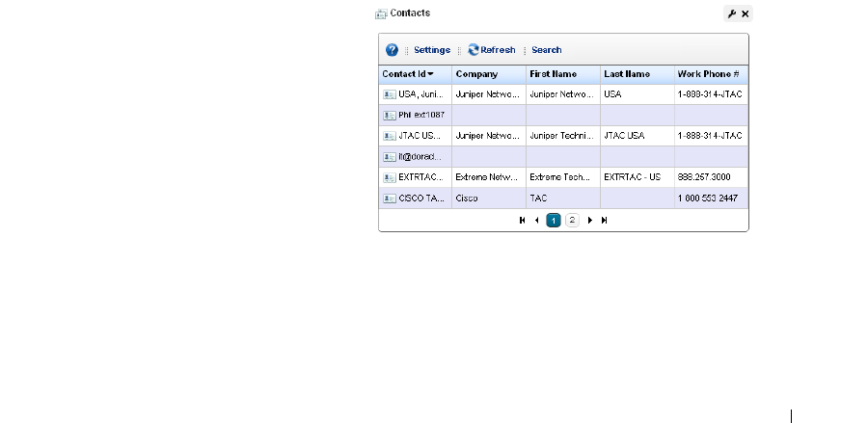Click the Contacts portlet title icon
Image resolution: width=868 pixels, height=423 pixels.
(x=381, y=14)
